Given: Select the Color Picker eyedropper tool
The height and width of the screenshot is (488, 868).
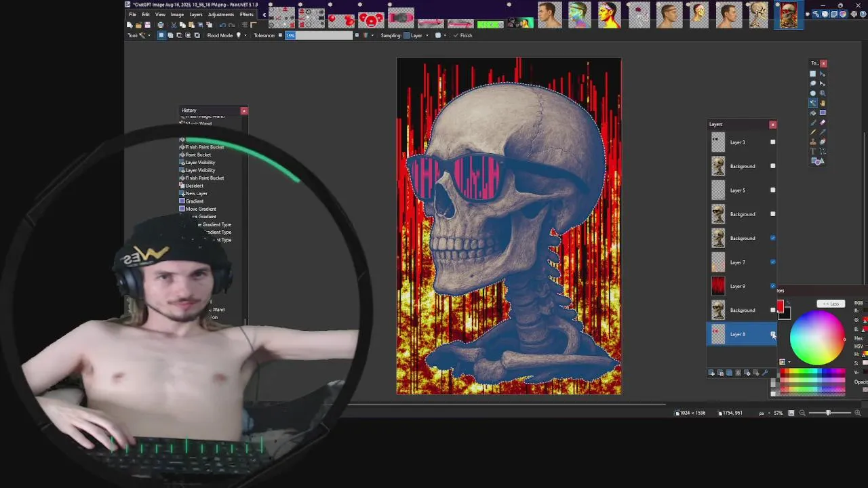Looking at the screenshot, I should [823, 132].
